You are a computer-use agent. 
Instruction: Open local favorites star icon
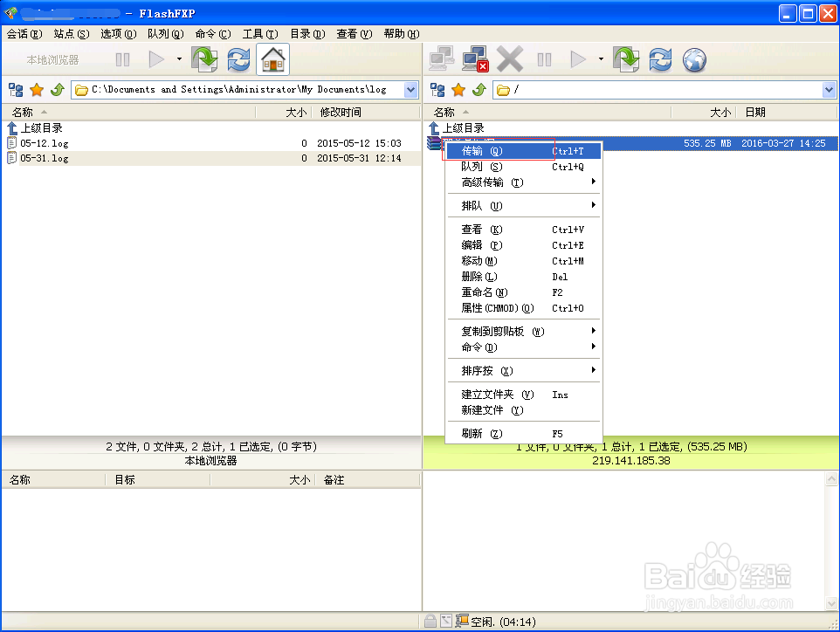click(37, 90)
